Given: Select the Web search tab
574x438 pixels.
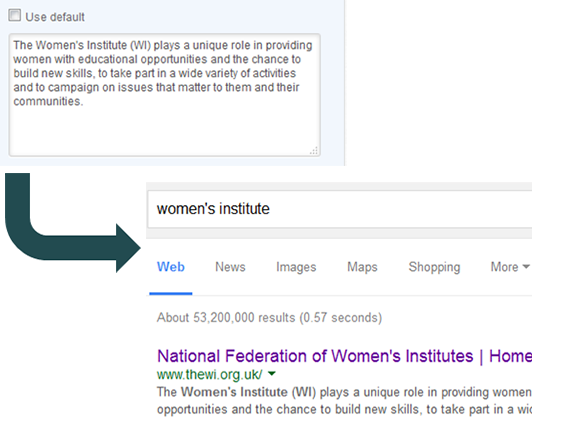Looking at the screenshot, I should pos(171,267).
